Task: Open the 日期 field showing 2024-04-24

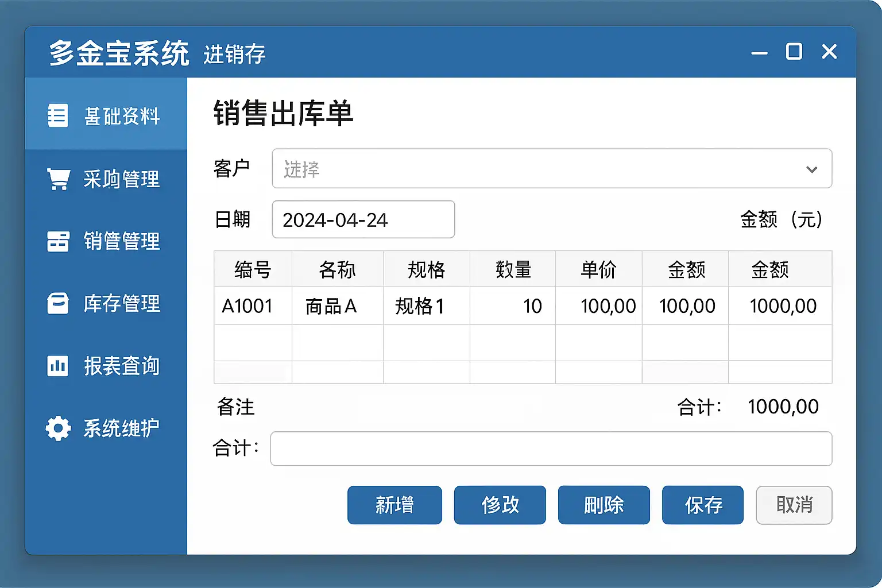Action: 363,219
